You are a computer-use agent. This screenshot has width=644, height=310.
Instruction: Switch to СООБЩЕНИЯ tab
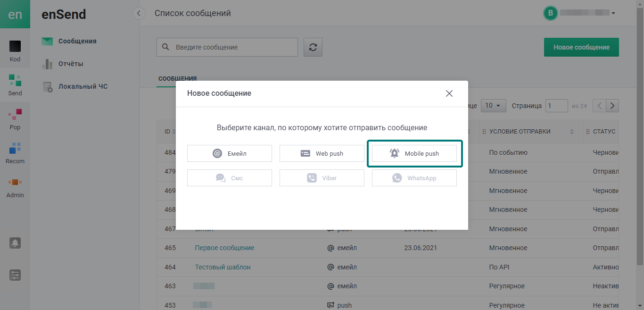click(178, 79)
